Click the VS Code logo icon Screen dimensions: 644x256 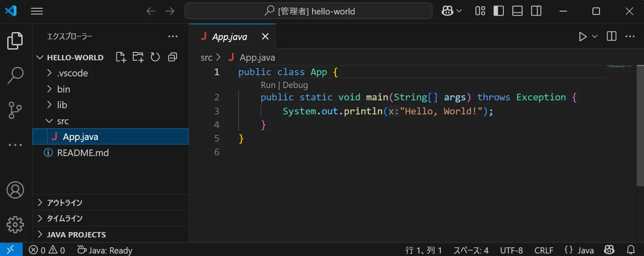click(x=11, y=11)
